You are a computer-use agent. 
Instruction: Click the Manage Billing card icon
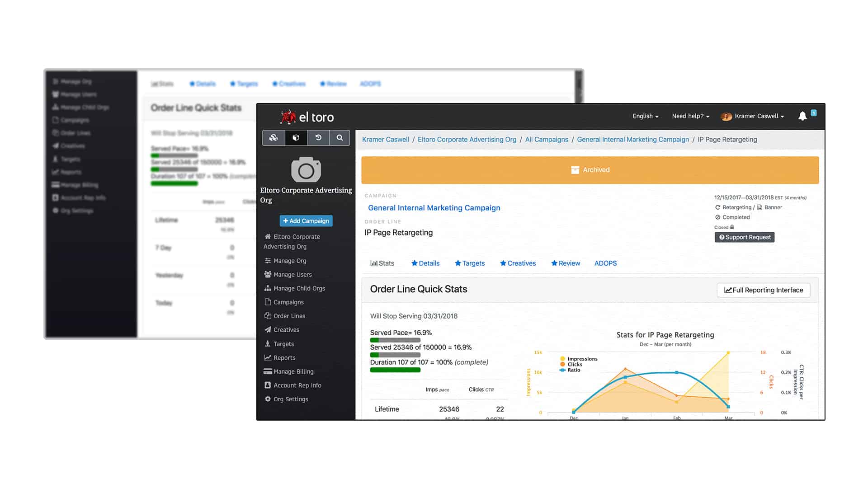pyautogui.click(x=268, y=371)
